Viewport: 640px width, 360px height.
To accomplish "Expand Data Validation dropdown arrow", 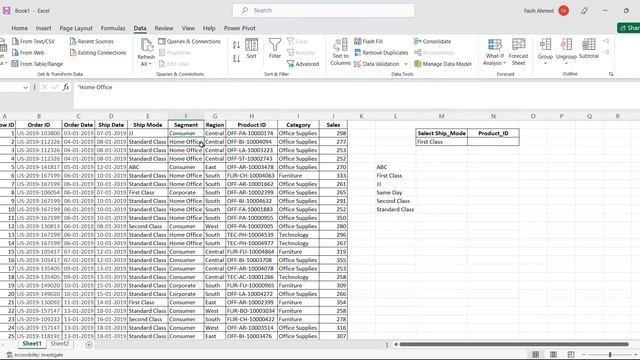I will (x=406, y=64).
